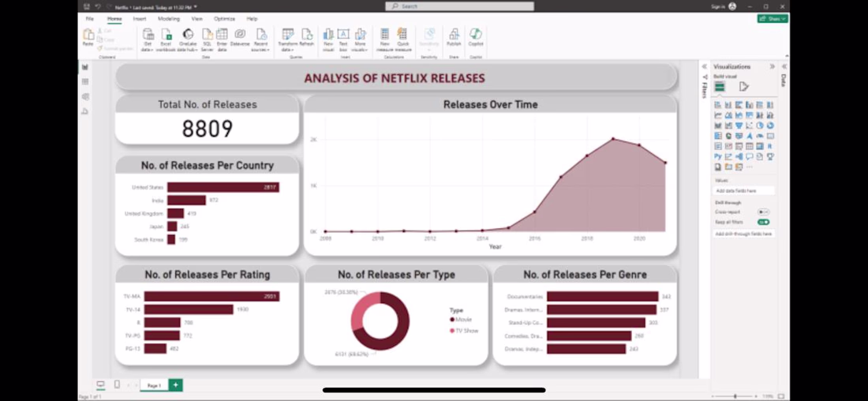The height and width of the screenshot is (401, 868).
Task: Pick the Python visual
Action: [x=718, y=157]
